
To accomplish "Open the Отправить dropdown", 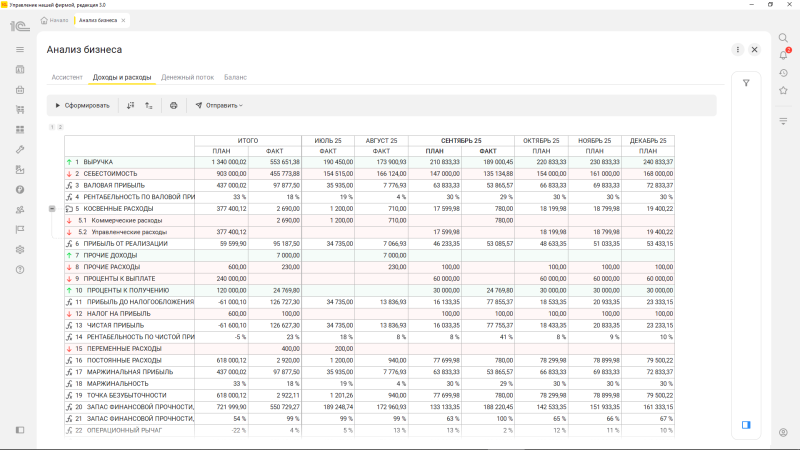I will pyautogui.click(x=219, y=105).
